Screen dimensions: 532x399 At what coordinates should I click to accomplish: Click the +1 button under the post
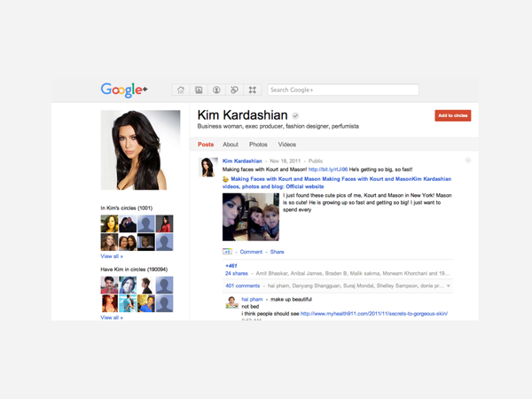227,252
